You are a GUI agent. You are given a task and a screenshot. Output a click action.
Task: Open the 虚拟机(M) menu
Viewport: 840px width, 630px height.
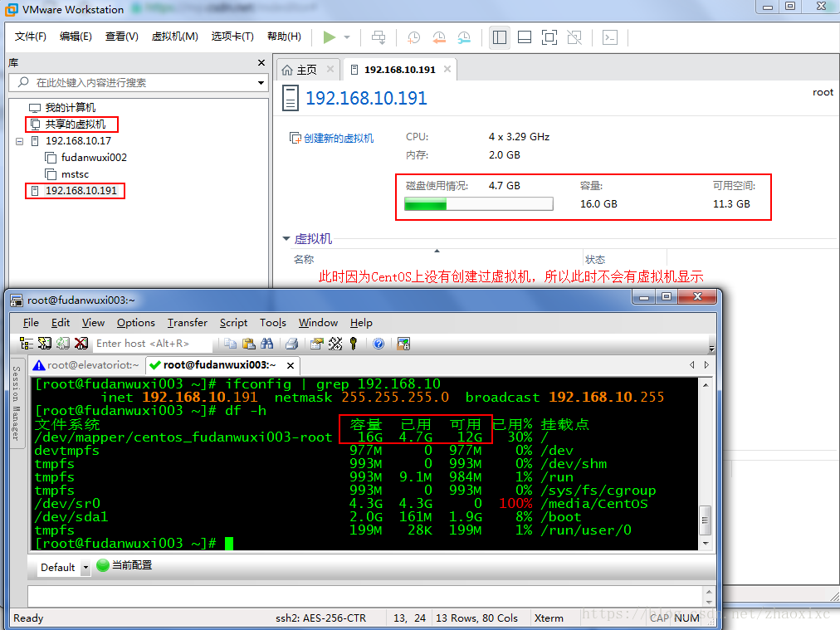point(174,37)
